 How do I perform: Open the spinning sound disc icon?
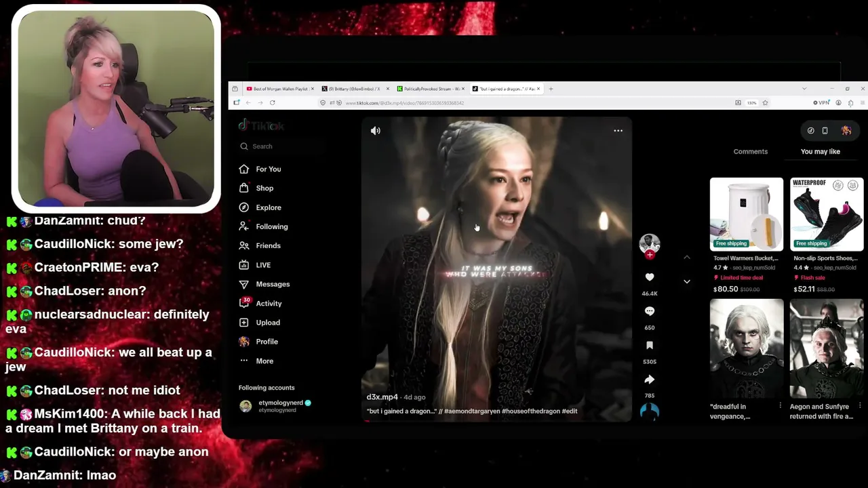coord(650,411)
